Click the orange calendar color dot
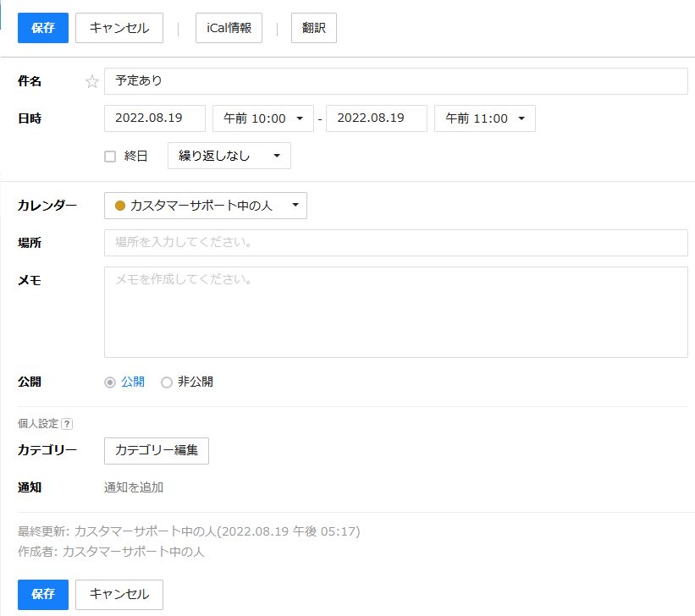This screenshot has width=695, height=616. pos(119,206)
